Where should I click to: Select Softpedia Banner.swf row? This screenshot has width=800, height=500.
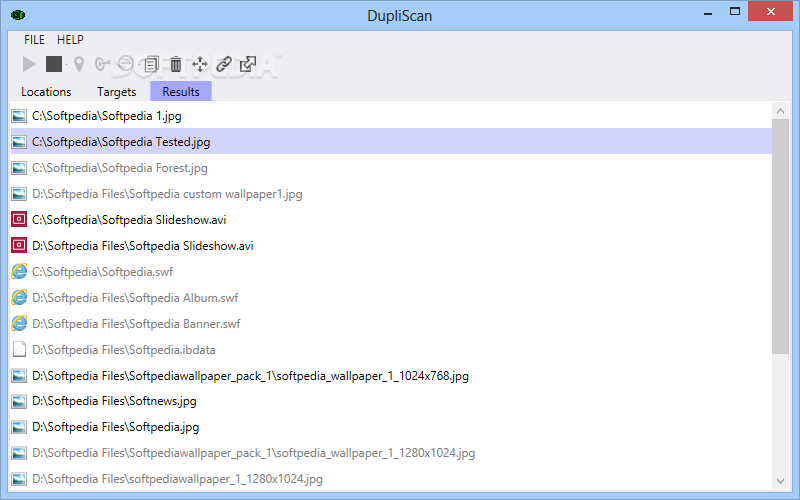click(x=391, y=323)
